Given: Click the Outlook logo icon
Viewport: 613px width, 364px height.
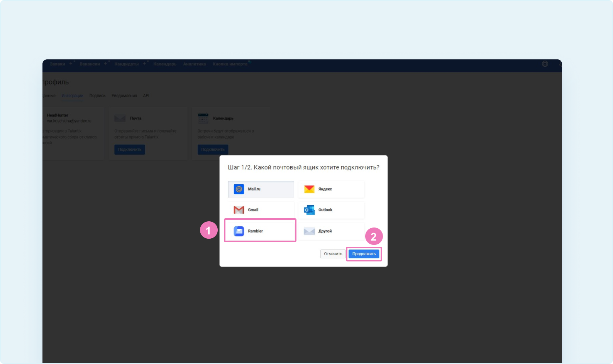Looking at the screenshot, I should (x=309, y=210).
